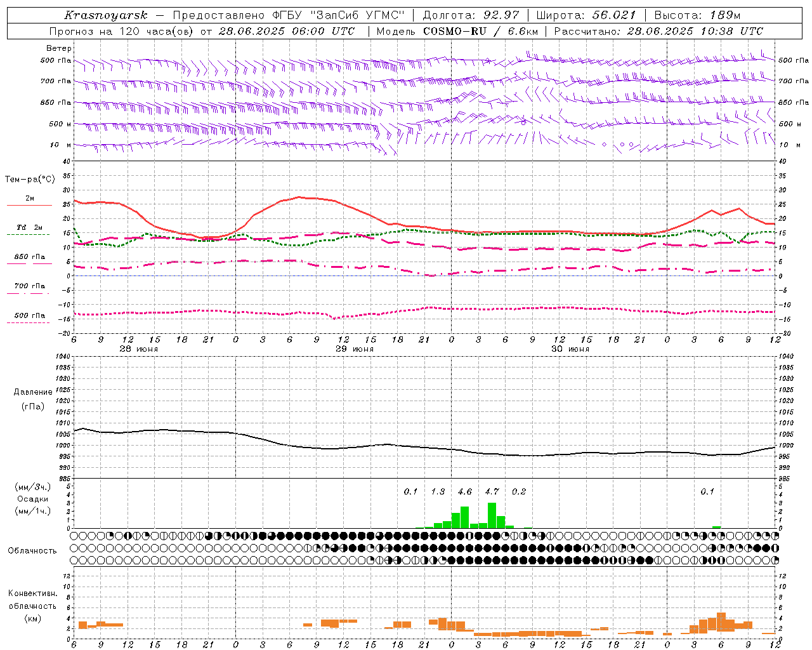Click the Осадки precipitation label

pyautogui.click(x=32, y=499)
